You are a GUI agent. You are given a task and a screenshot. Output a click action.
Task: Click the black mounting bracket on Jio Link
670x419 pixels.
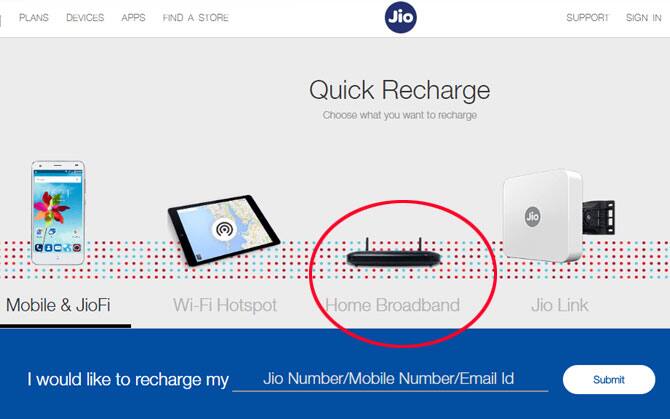click(598, 217)
